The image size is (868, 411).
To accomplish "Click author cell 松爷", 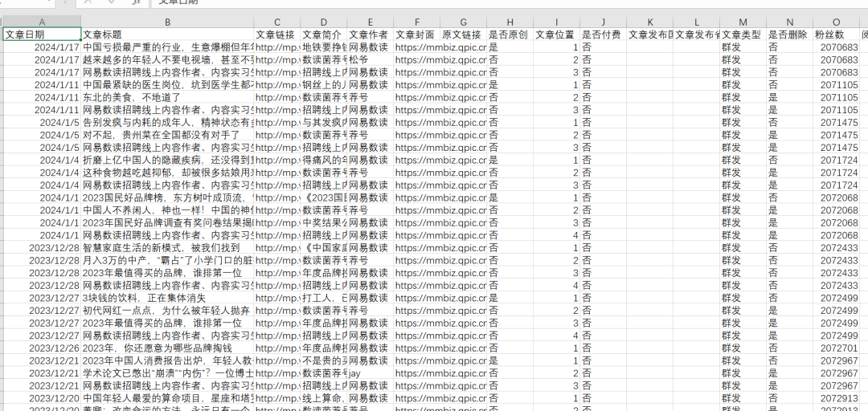I will [x=371, y=59].
